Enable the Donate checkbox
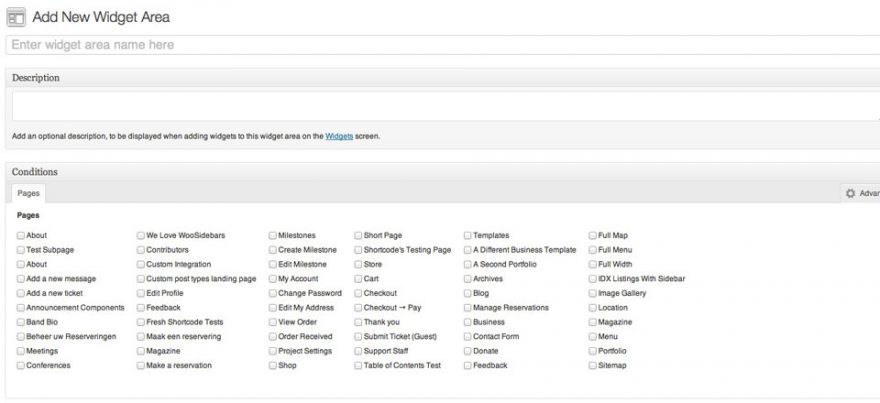 (x=468, y=351)
